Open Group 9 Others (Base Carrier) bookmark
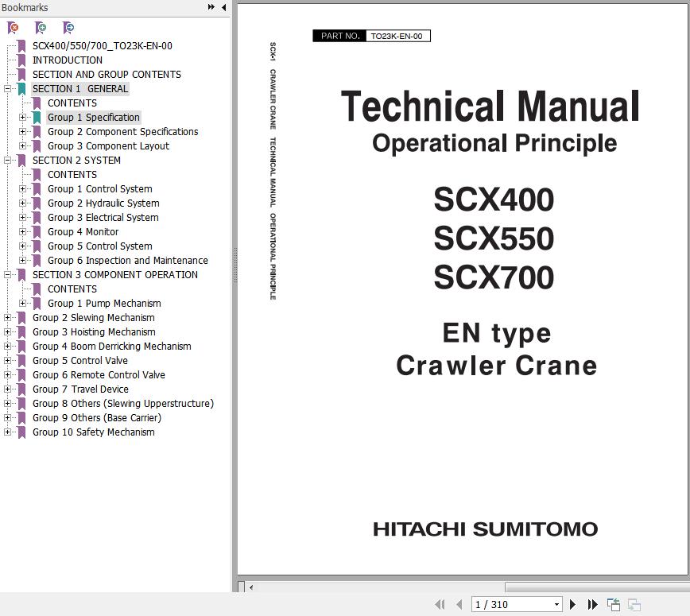The width and height of the screenshot is (690, 616). click(x=97, y=417)
